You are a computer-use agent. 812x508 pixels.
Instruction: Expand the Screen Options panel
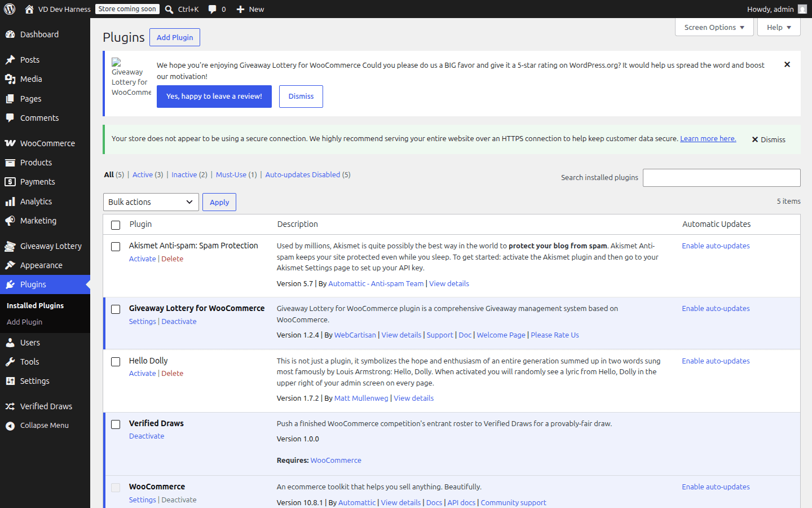click(714, 27)
